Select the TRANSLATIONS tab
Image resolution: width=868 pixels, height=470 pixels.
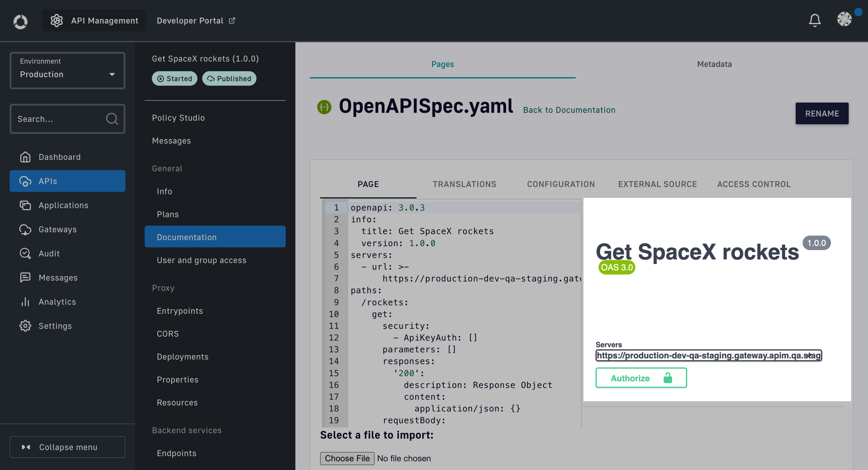464,184
